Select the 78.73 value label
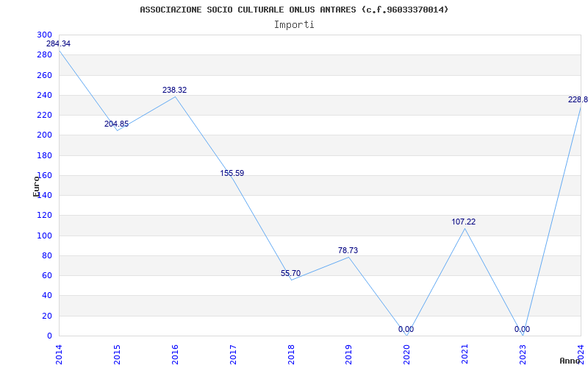Screen dimensions: 588x368 (348, 250)
